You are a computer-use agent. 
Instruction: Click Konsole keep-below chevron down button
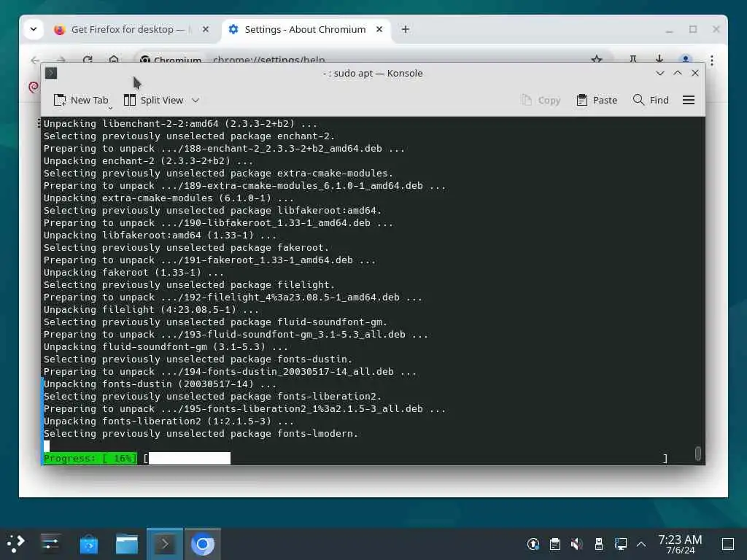[659, 73]
